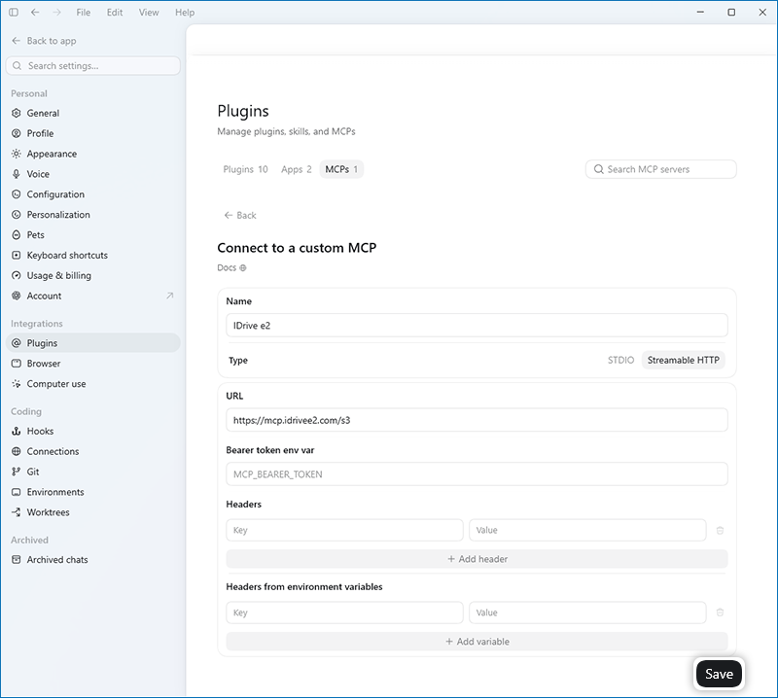
Task: Switch to the Plugins 10 tab
Action: click(245, 170)
